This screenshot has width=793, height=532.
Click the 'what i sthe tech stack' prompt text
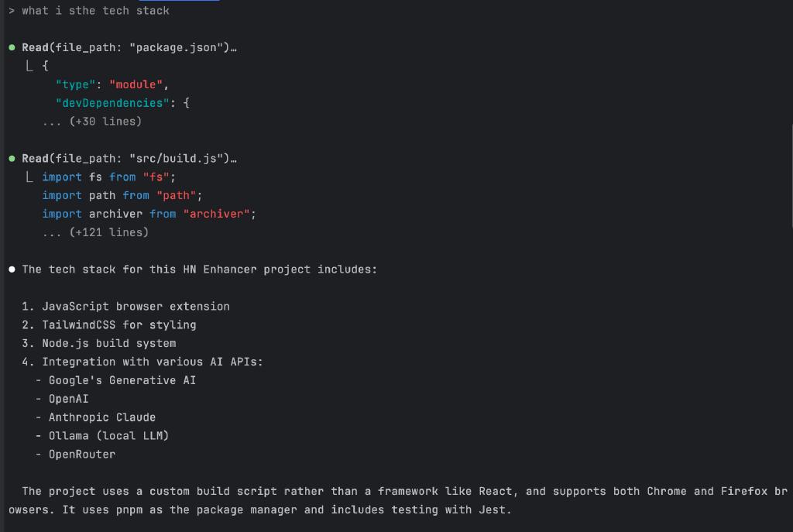[95, 11]
